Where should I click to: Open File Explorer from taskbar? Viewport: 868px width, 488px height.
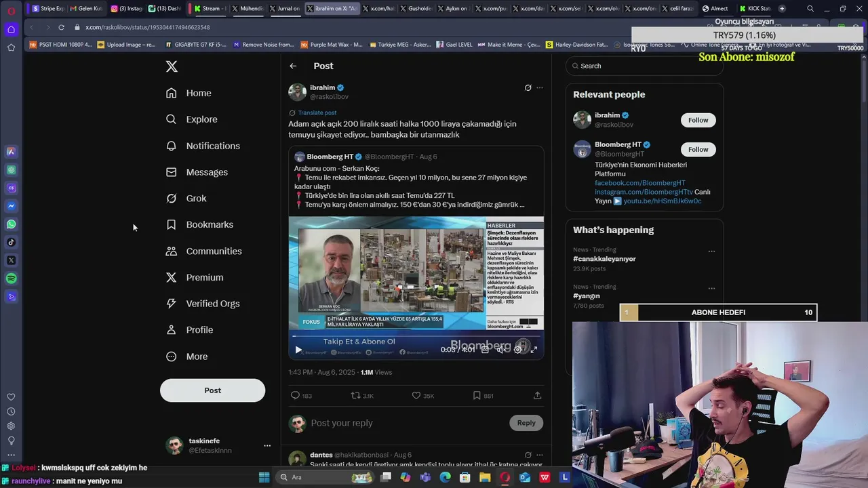[x=485, y=477]
